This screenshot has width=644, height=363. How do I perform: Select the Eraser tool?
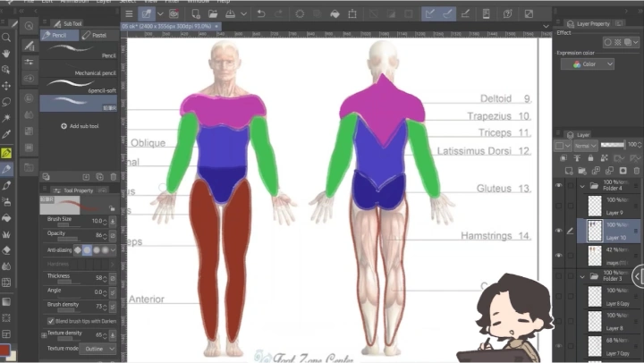tap(6, 250)
